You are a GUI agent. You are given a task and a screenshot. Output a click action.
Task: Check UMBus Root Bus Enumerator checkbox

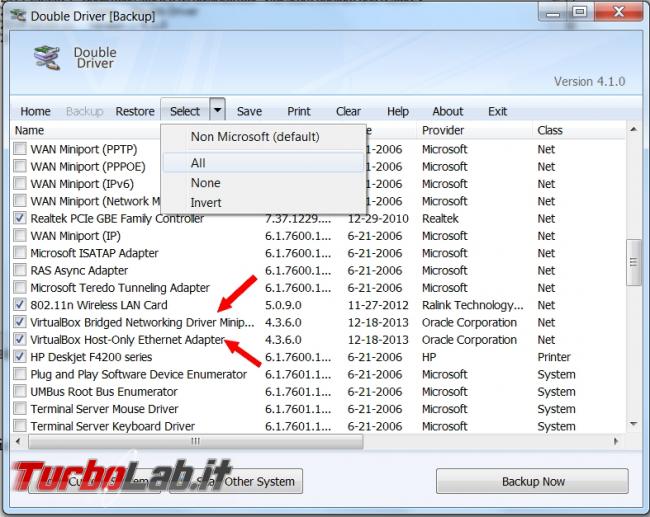(20, 391)
